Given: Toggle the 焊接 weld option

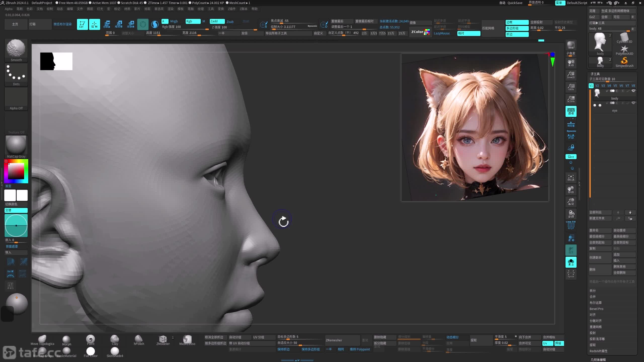Looking at the screenshot, I should (559, 343).
